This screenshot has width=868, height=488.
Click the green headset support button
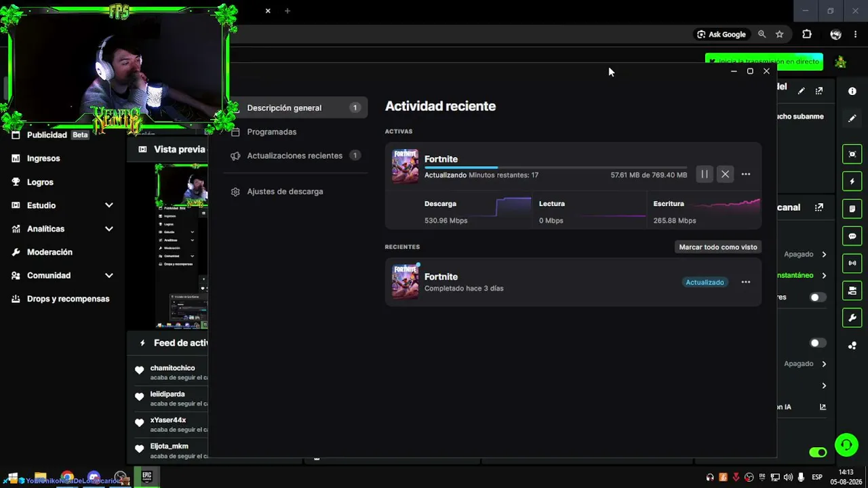tap(846, 445)
